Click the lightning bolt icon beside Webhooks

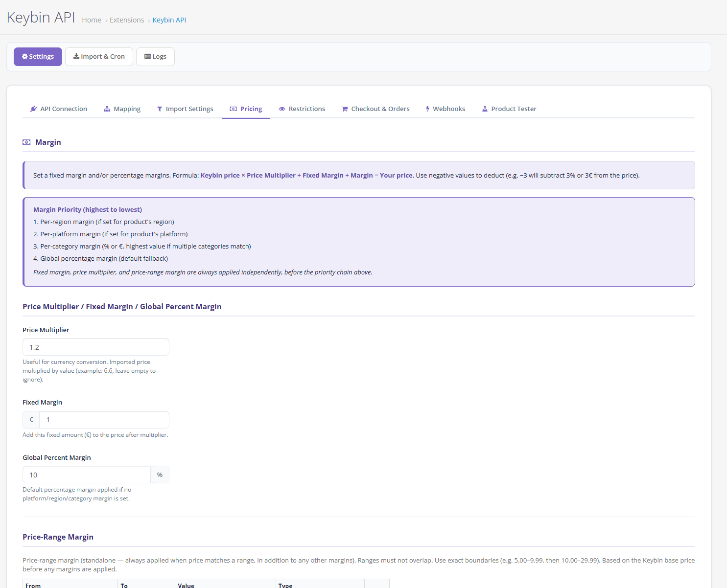point(427,109)
